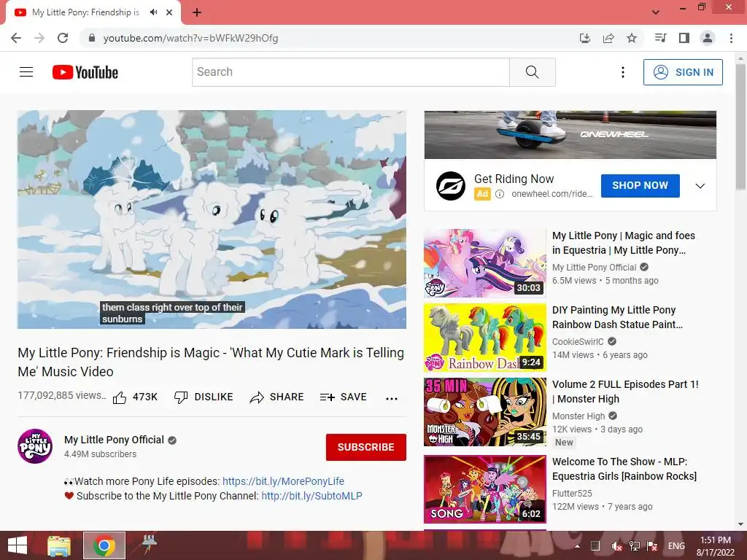Click the Sign In button
Viewport: 747px width, 560px height.
(683, 72)
